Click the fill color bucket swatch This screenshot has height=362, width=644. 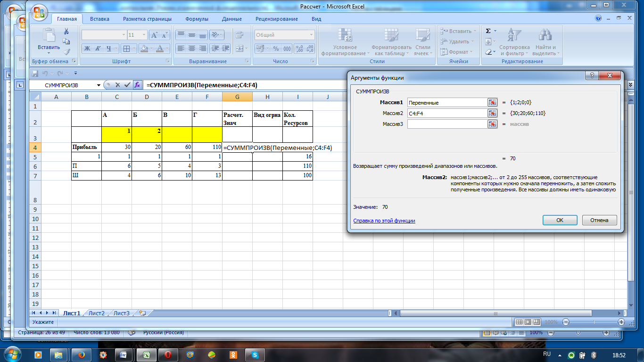[144, 49]
